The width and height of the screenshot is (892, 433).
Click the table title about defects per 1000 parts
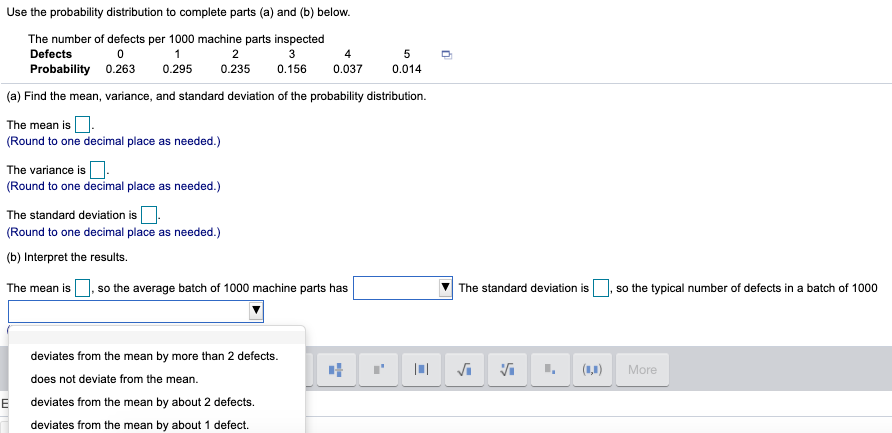click(x=176, y=39)
